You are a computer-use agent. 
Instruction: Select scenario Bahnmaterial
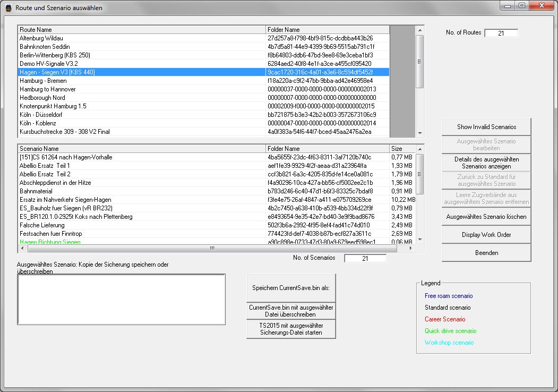pos(217,191)
